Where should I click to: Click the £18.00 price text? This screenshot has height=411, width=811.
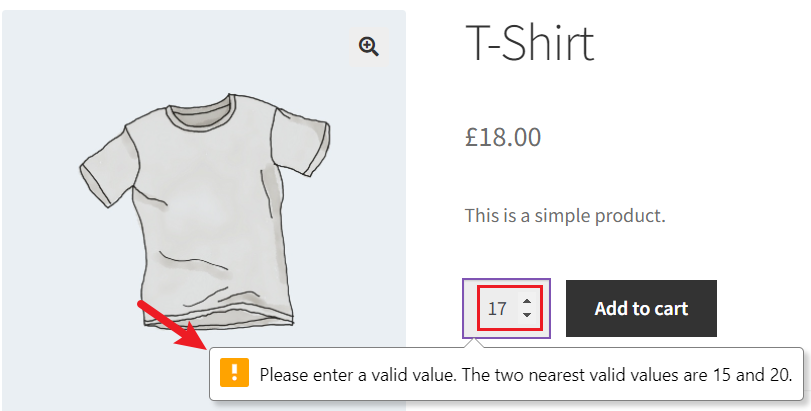503,137
